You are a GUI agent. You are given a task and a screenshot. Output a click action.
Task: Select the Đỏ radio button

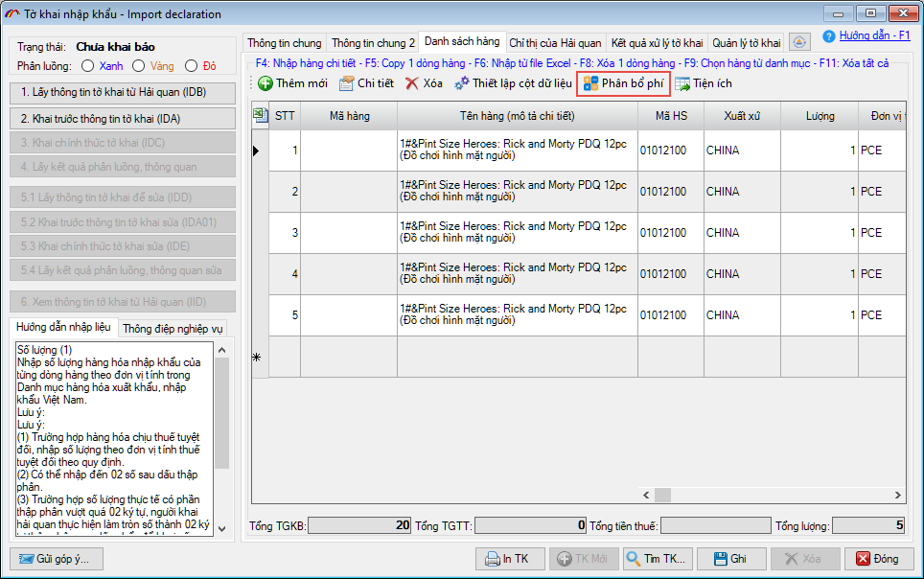coord(191,66)
